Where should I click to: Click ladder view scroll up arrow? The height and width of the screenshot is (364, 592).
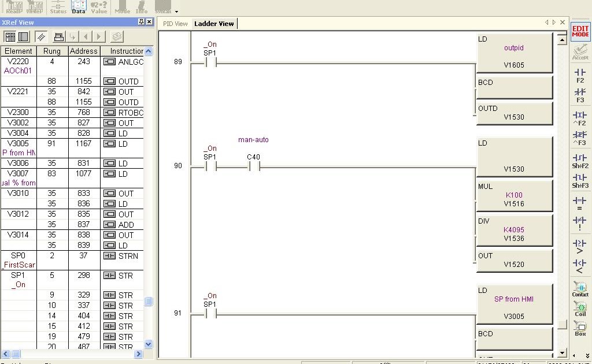point(562,40)
